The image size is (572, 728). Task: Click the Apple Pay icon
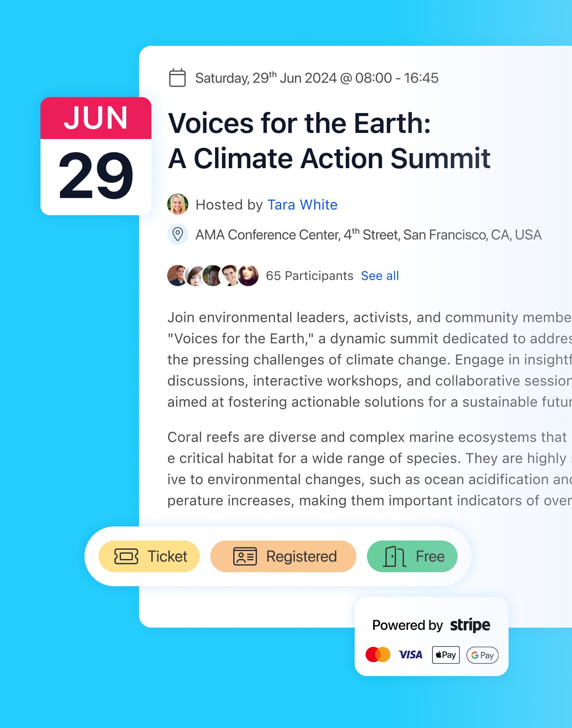tap(446, 654)
